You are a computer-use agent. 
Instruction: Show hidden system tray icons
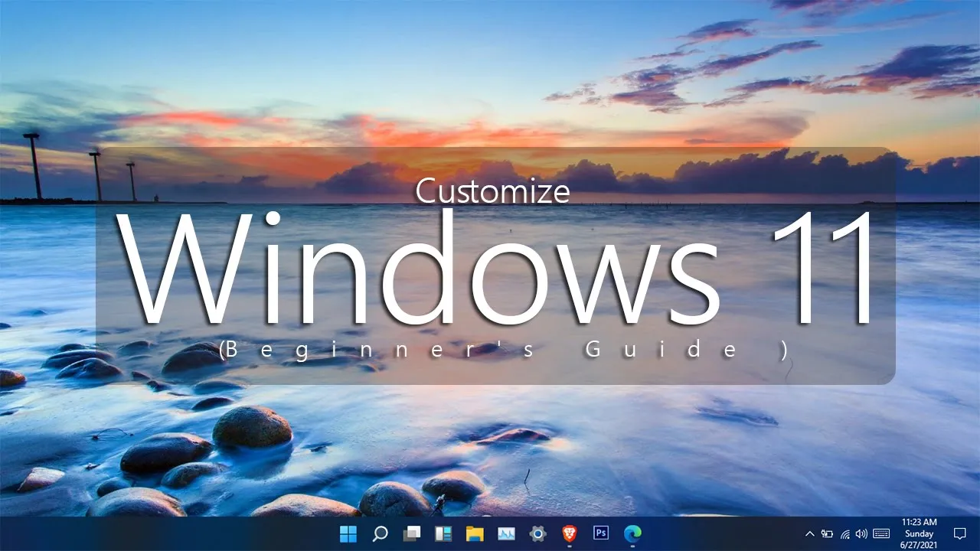pyautogui.click(x=810, y=533)
